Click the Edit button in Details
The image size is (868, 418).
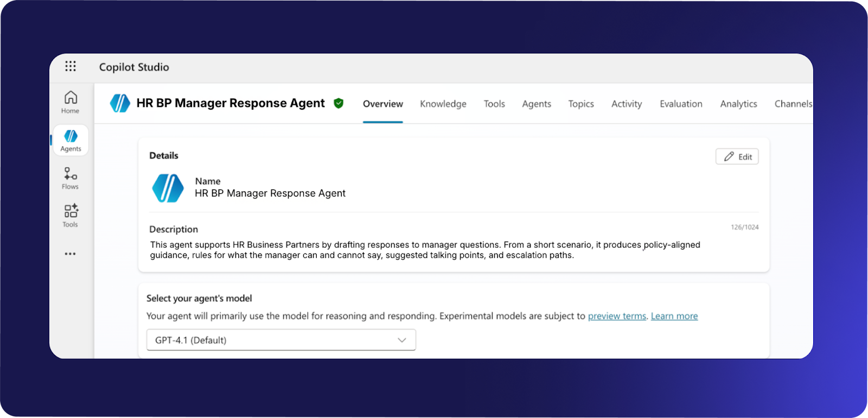(x=737, y=156)
